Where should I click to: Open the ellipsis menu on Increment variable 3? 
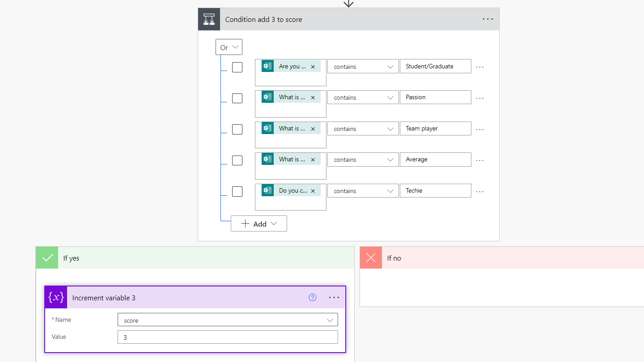pyautogui.click(x=334, y=297)
